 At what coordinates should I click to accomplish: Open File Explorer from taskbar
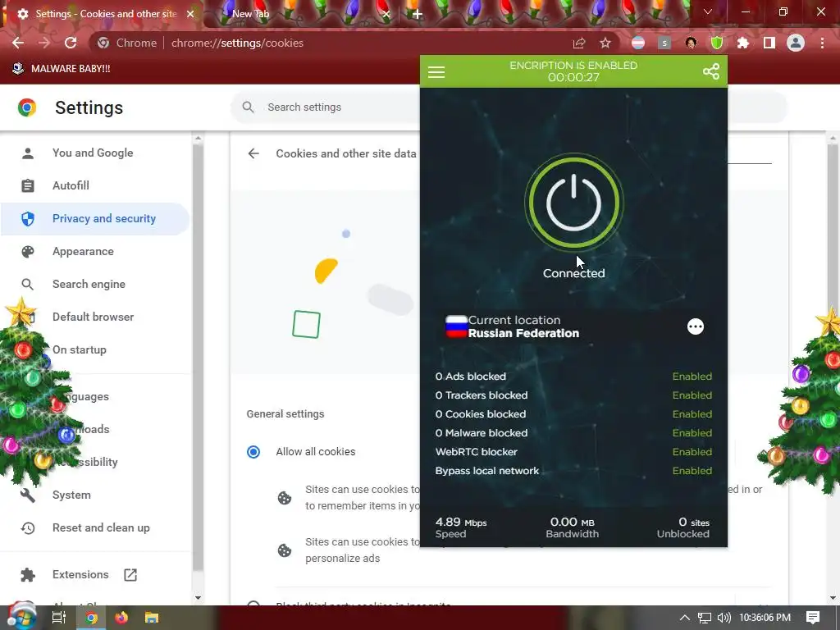tap(152, 618)
